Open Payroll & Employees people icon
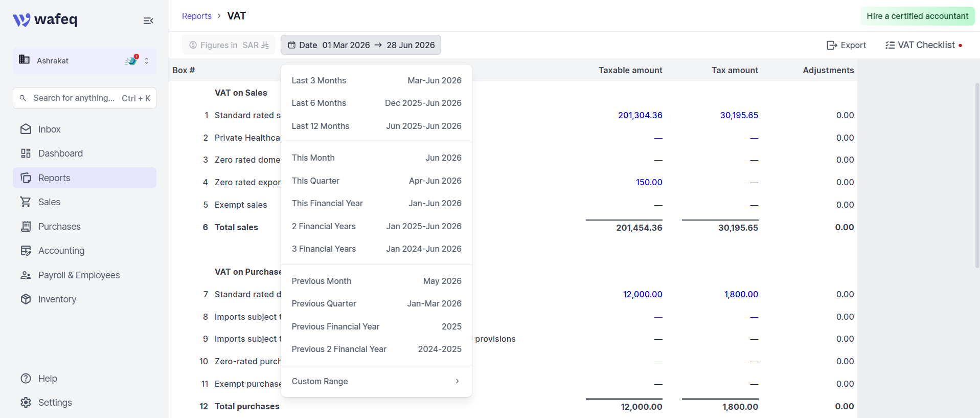Viewport: 980px width, 418px height. (26, 275)
